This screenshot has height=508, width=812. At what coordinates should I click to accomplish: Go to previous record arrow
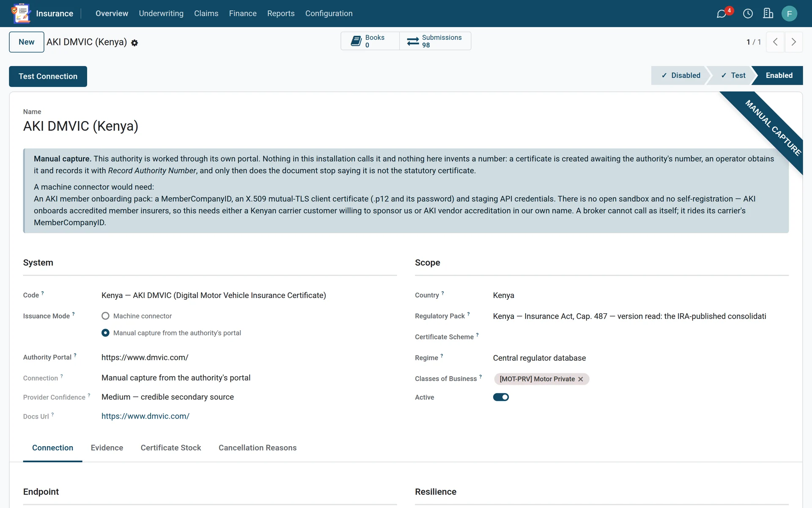775,42
